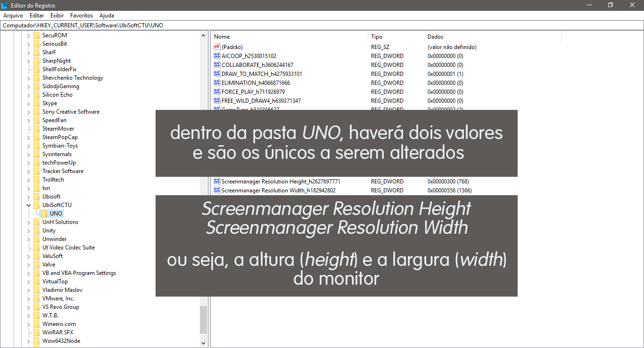The width and height of the screenshot is (644, 348).
Task: Expand the Valve key
Action: click(x=28, y=265)
